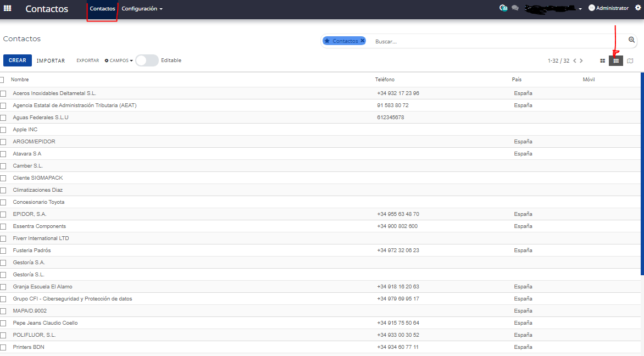Sort by the Nombre column header

(x=20, y=79)
